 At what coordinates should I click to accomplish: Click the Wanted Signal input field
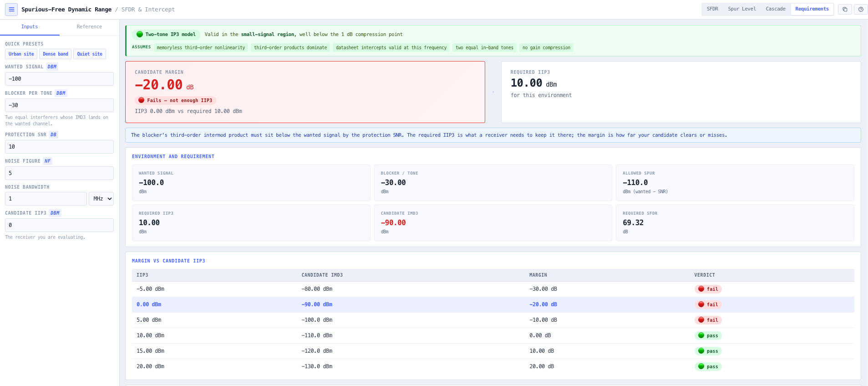pyautogui.click(x=59, y=79)
